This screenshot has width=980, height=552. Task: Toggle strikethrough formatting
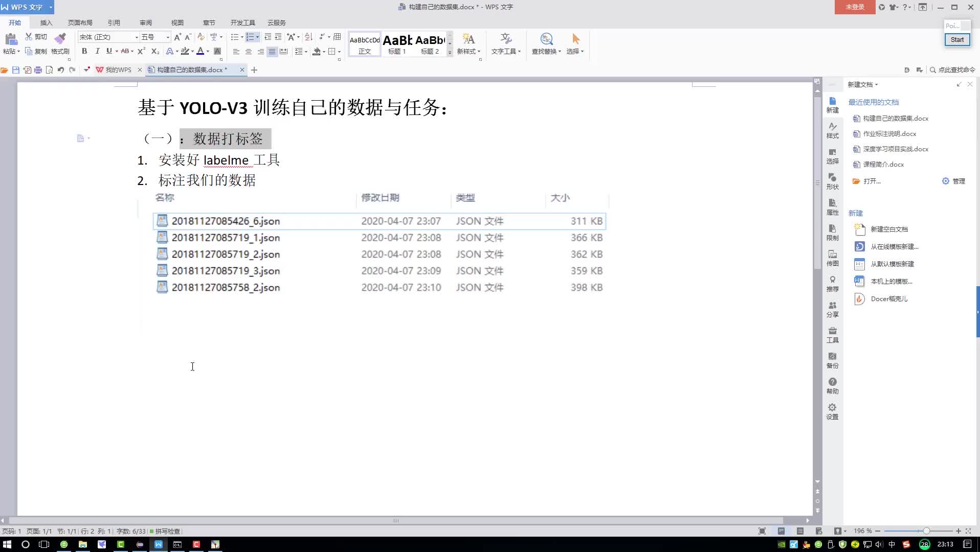(x=125, y=51)
